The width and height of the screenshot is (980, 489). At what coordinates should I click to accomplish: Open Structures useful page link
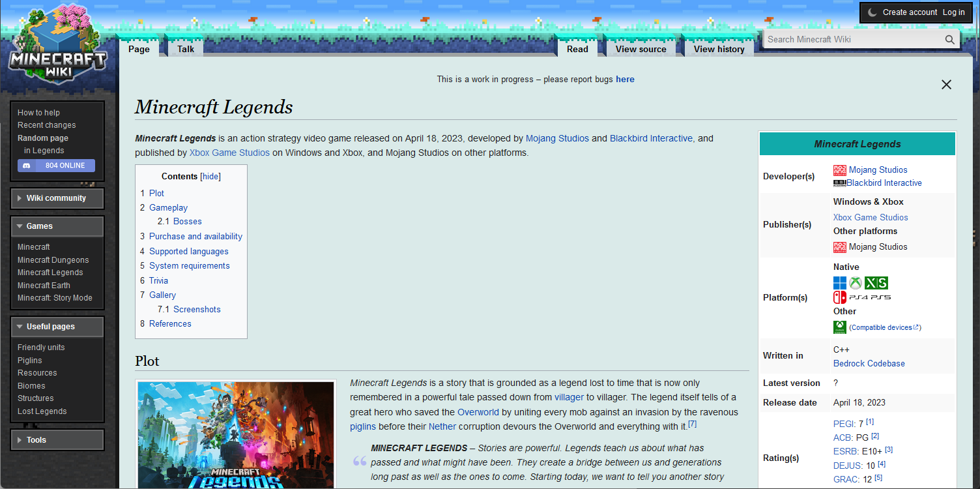tap(36, 398)
